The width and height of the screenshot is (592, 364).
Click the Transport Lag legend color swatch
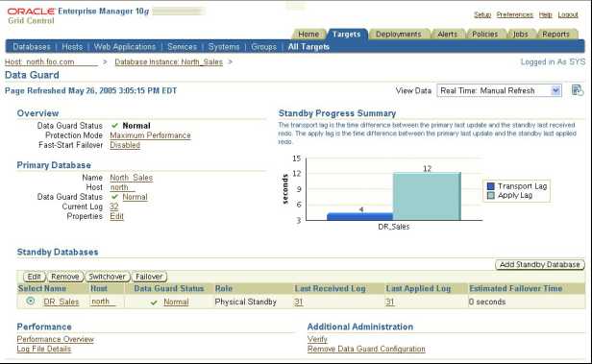click(x=491, y=186)
